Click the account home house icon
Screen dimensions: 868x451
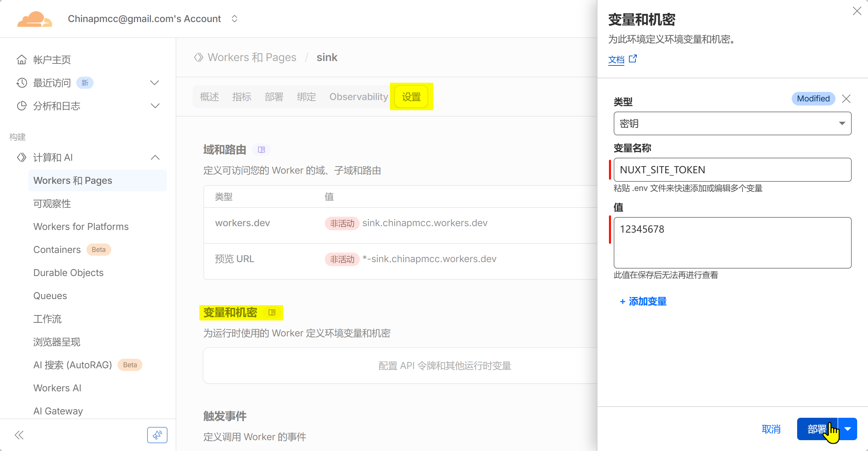click(22, 60)
